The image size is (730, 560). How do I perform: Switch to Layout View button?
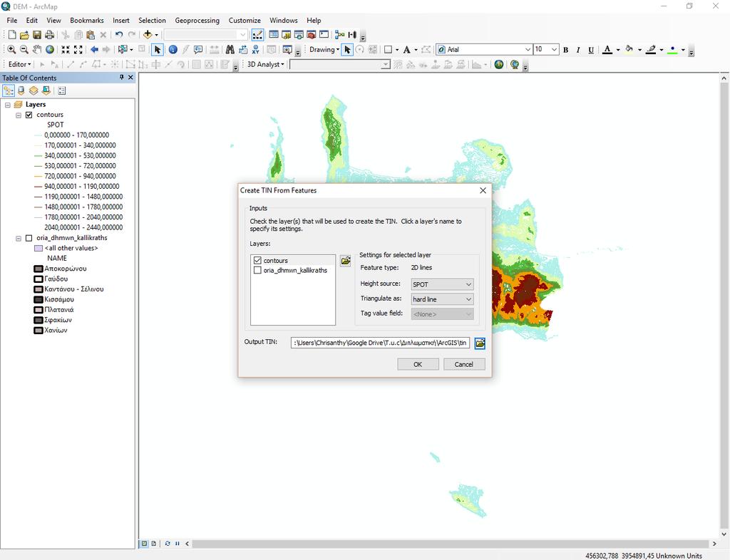click(154, 544)
